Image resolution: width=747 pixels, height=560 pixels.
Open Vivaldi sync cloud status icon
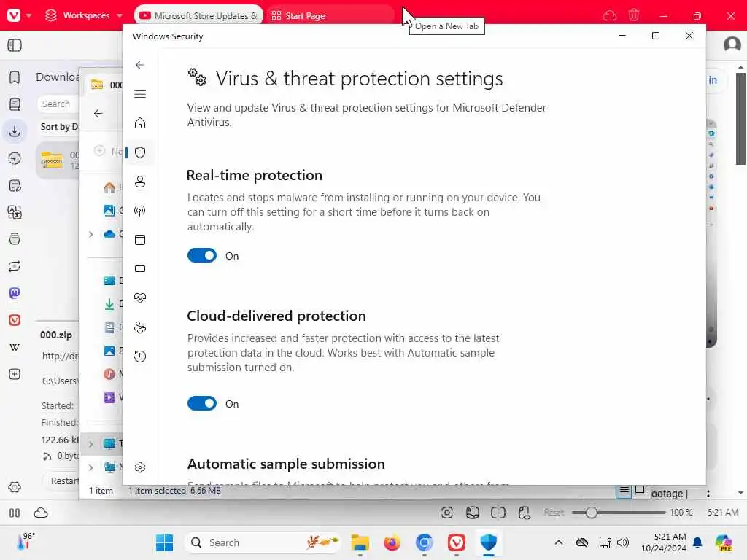pyautogui.click(x=41, y=513)
